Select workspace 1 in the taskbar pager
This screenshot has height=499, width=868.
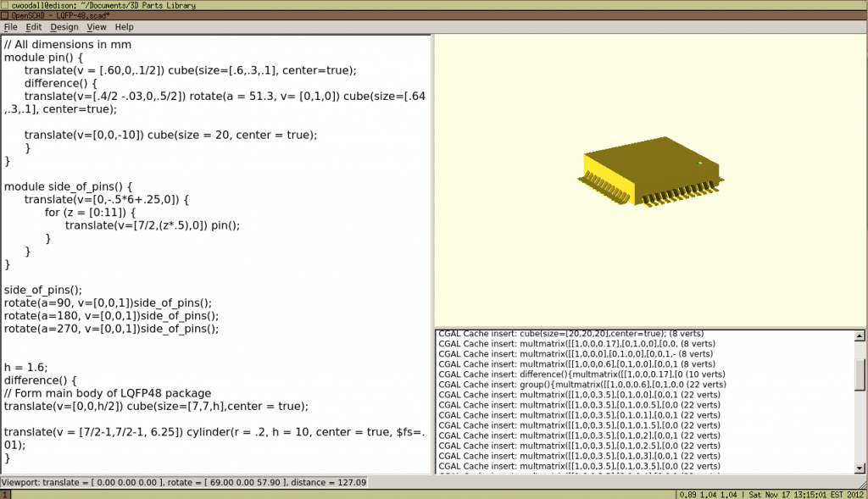[6, 491]
